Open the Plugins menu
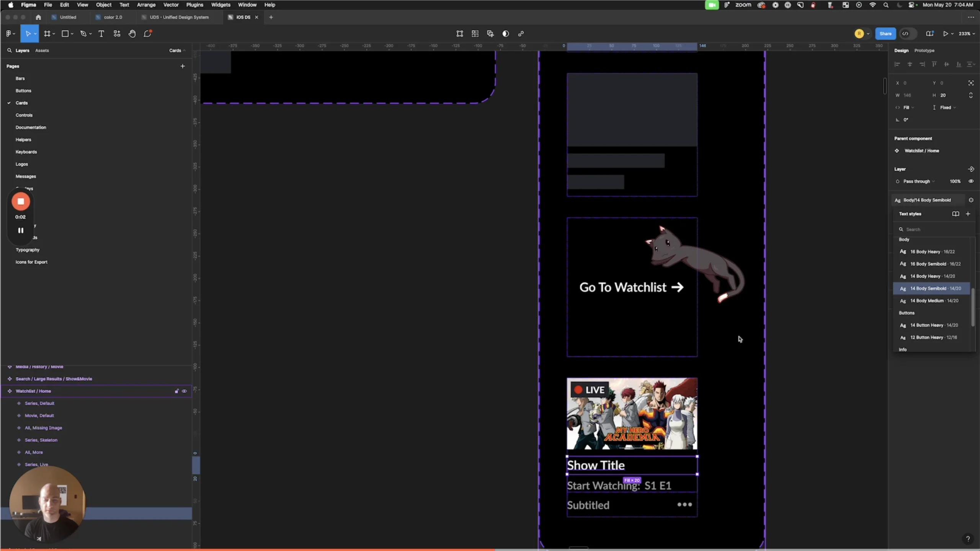This screenshot has width=980, height=551. (x=194, y=5)
